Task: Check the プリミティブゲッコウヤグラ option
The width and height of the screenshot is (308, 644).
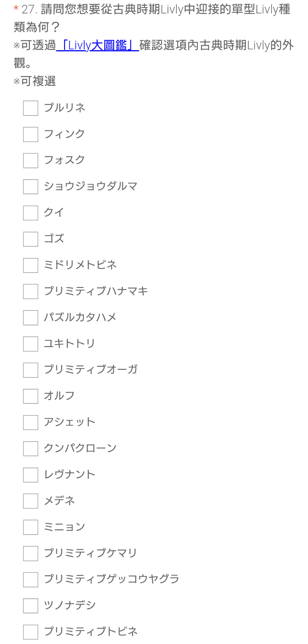Action: tap(31, 580)
